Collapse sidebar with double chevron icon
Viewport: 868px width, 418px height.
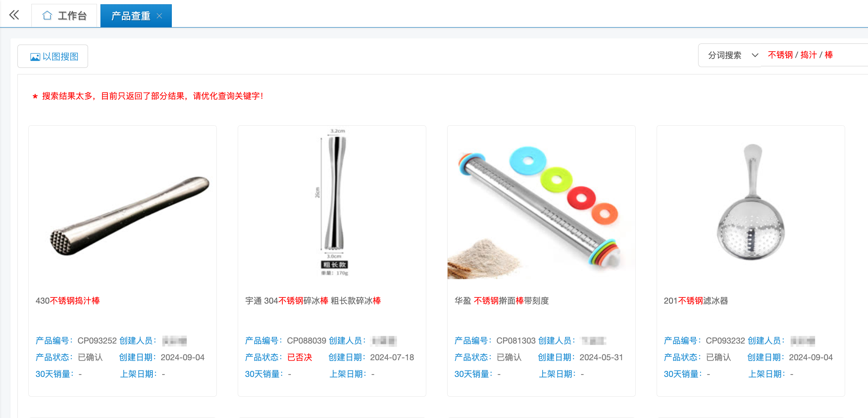point(14,15)
